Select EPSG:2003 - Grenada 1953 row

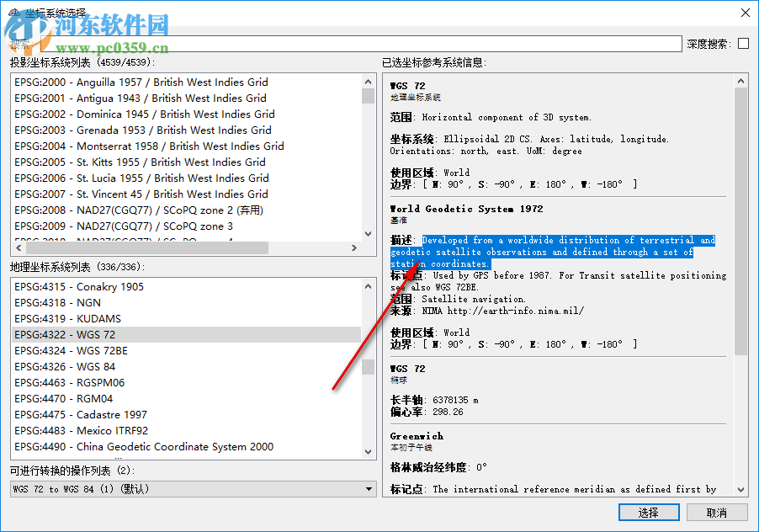[186, 130]
